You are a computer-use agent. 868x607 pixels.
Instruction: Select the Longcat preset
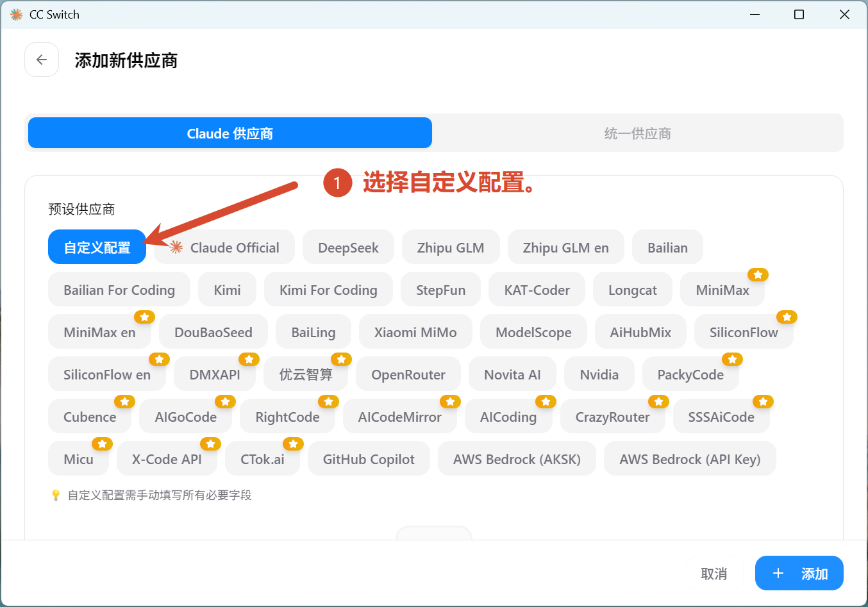(633, 289)
